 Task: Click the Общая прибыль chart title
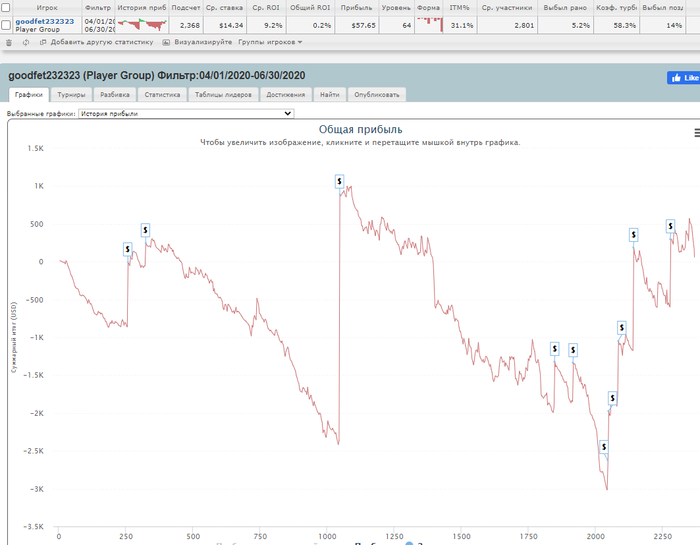(x=360, y=129)
